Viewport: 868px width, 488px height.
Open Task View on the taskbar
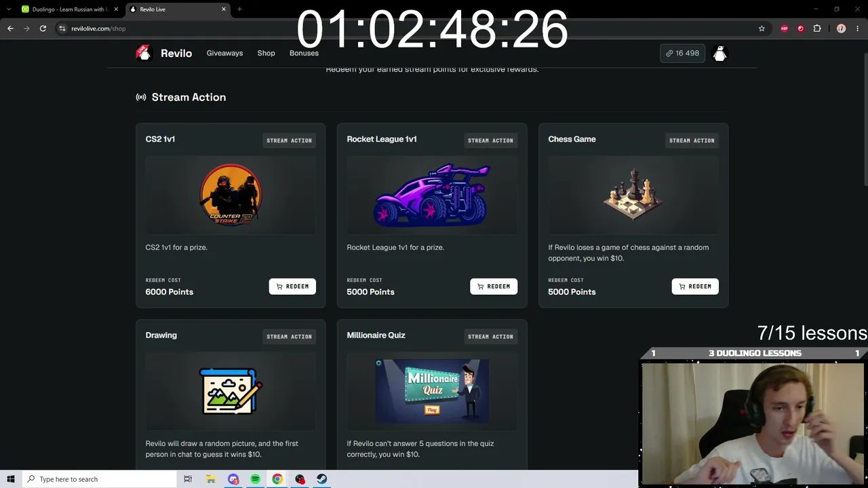(x=188, y=479)
